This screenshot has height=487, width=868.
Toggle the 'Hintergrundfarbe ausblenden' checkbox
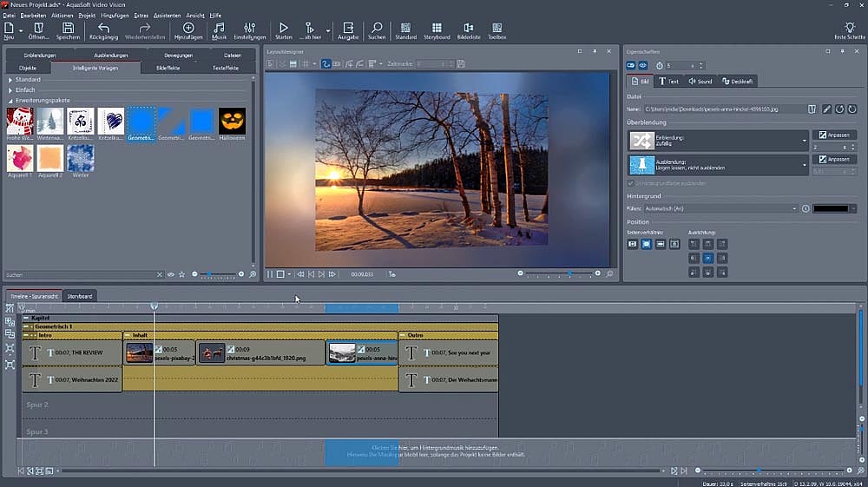click(630, 183)
